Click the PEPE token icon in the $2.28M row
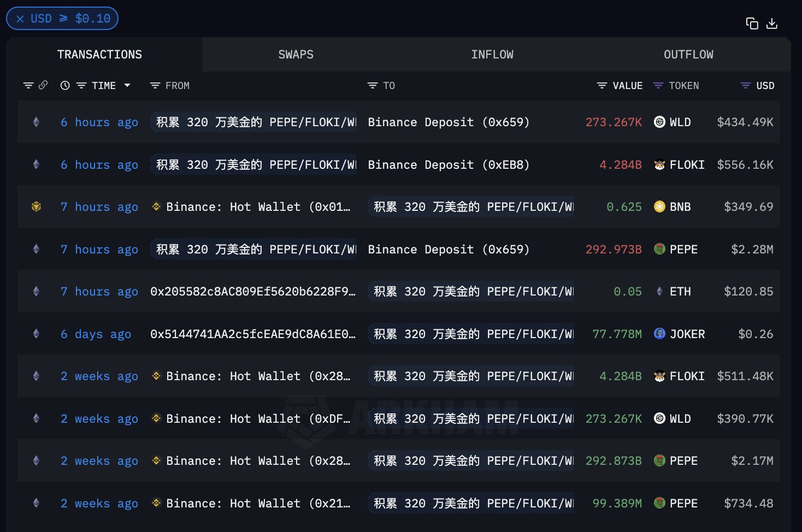Viewport: 802px width, 532px height. [659, 249]
